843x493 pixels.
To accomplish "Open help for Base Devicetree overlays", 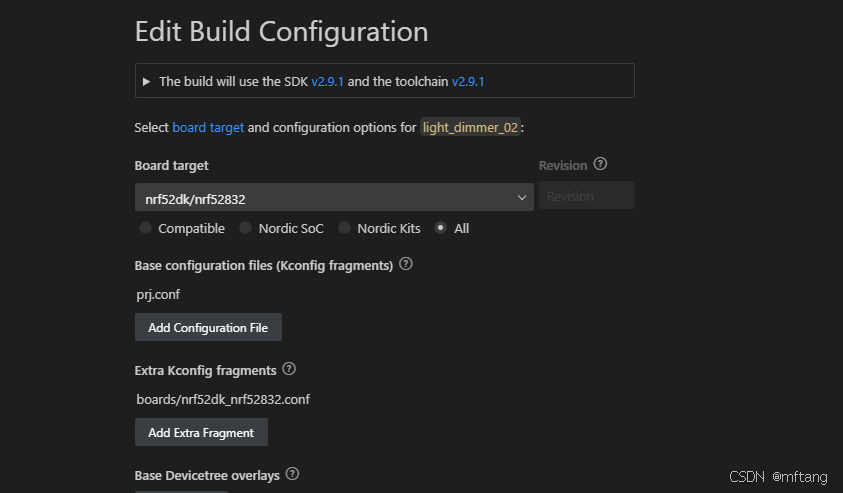I will coord(293,474).
